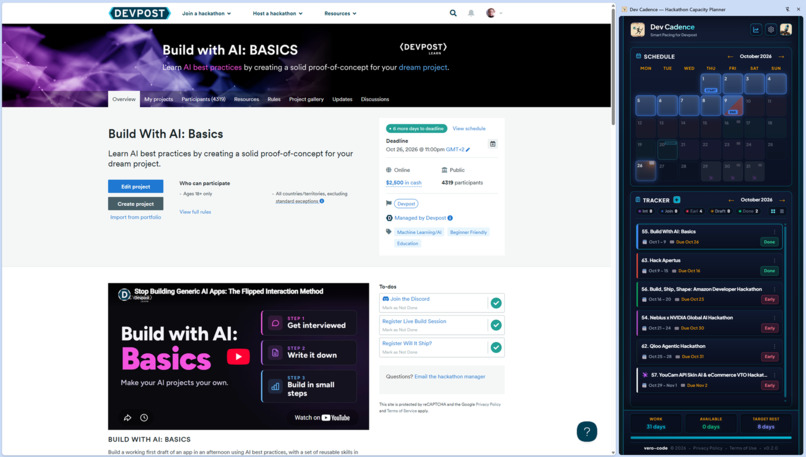Click the video share arrow icon

(127, 417)
